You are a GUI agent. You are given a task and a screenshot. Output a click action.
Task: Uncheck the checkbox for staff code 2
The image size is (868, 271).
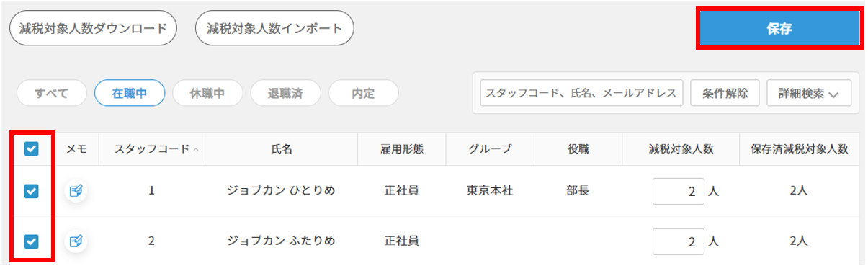pos(31,241)
